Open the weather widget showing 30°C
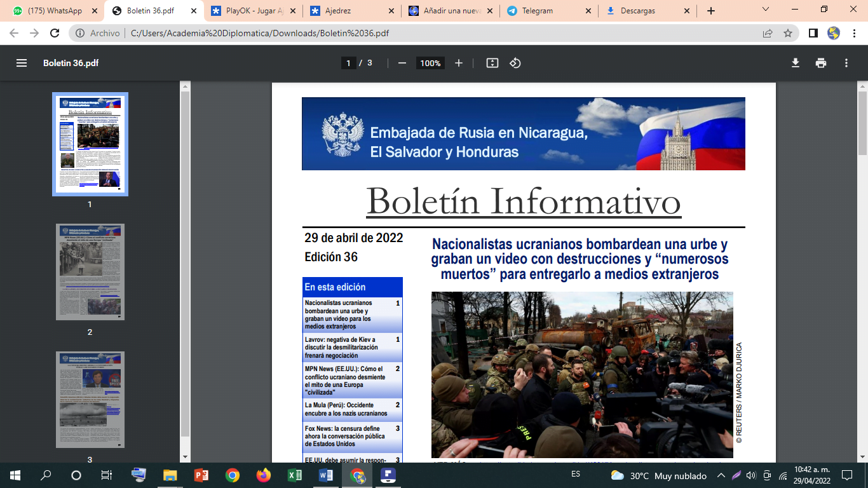Viewport: 868px width, 488px height. point(658,475)
